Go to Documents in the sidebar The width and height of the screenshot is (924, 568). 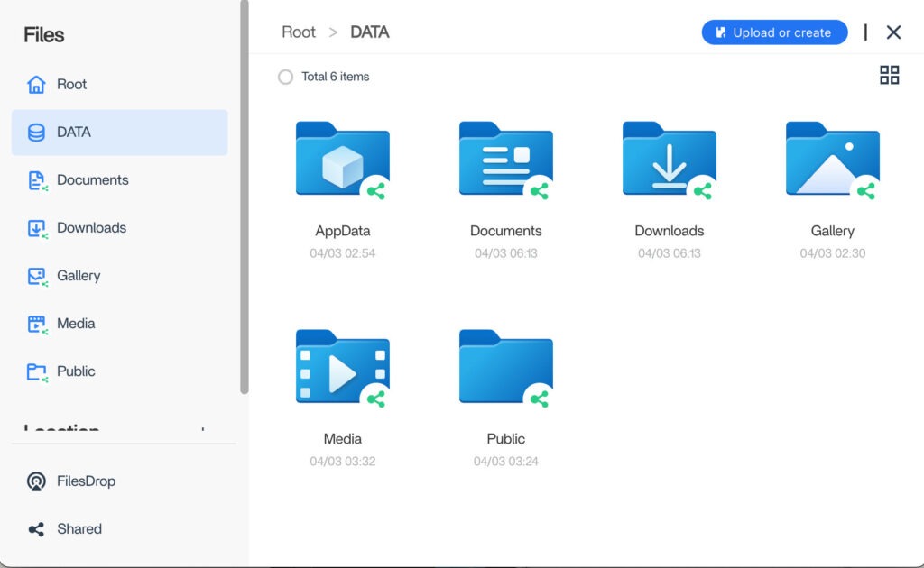pos(92,180)
